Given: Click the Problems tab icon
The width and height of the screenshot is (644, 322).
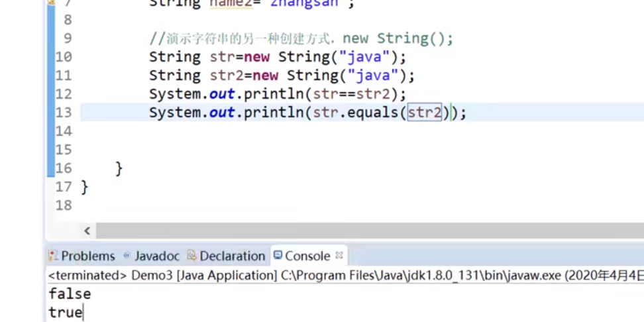Looking at the screenshot, I should click(52, 256).
